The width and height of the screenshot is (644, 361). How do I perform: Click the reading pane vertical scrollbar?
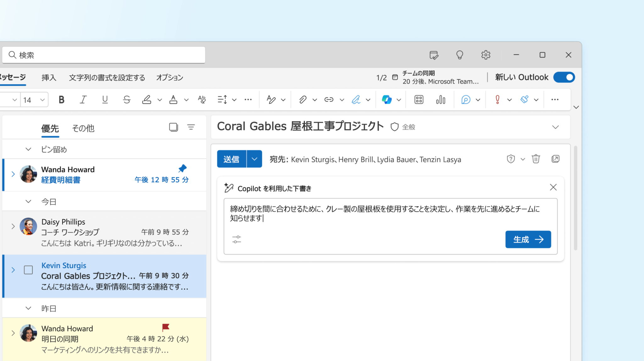(x=575, y=198)
